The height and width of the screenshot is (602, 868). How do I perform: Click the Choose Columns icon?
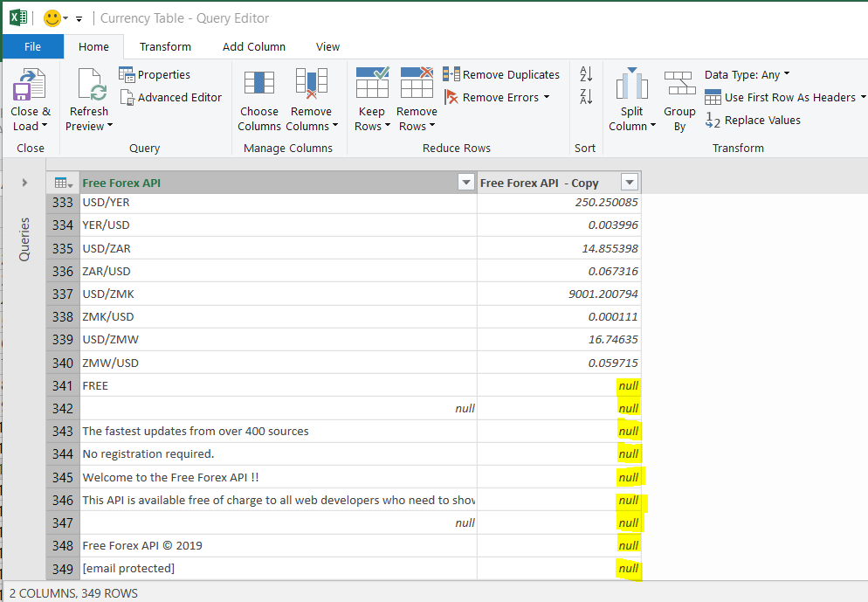259,83
